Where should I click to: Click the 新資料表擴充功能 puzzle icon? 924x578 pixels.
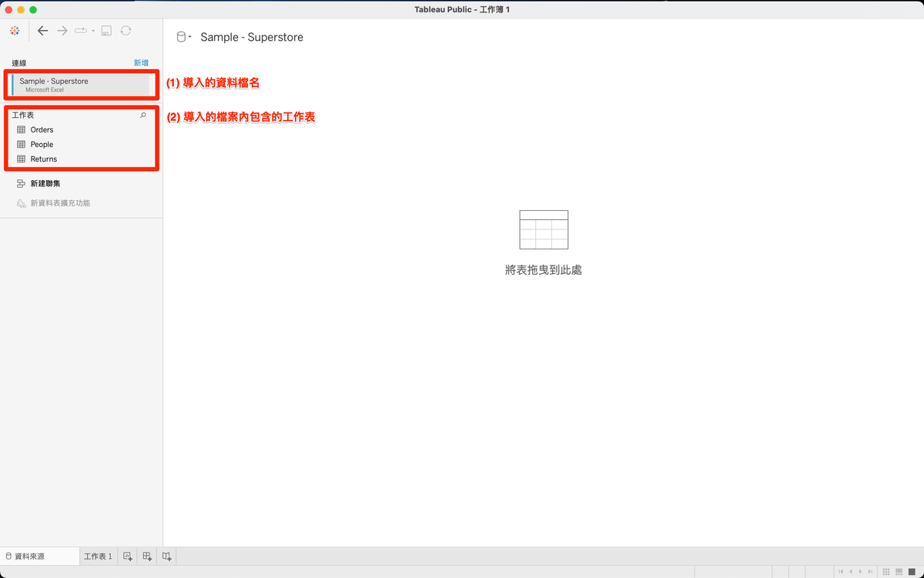point(22,204)
